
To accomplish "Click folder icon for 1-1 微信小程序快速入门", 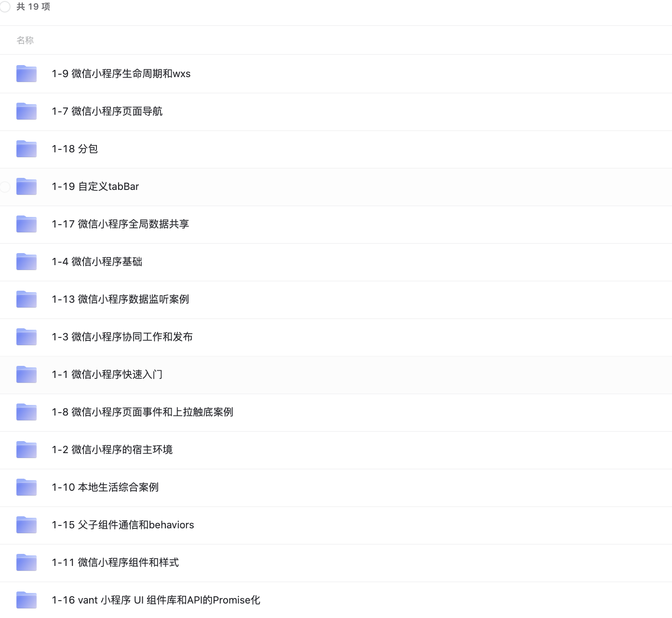I will (27, 375).
